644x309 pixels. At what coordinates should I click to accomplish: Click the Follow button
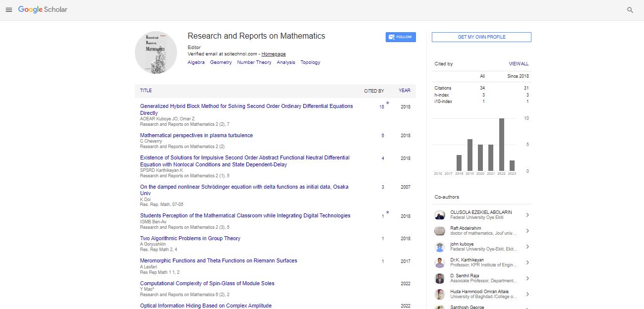401,37
